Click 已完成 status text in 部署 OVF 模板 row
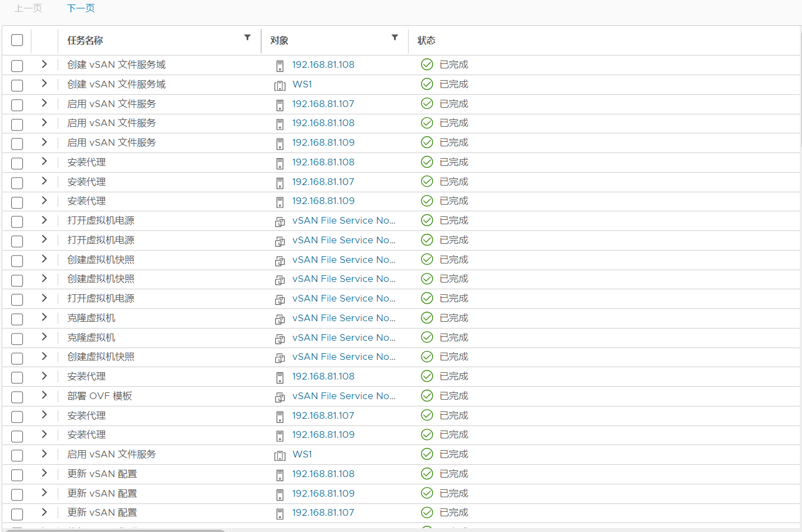 (454, 396)
